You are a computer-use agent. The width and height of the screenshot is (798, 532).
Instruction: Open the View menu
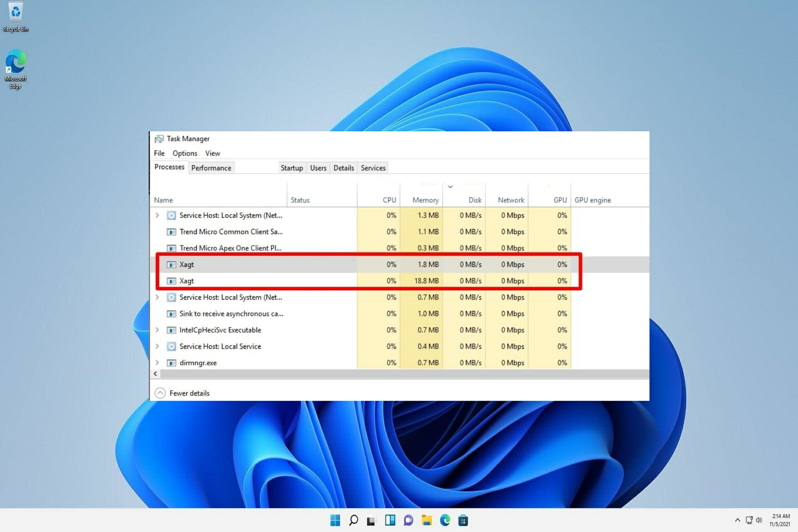[x=212, y=153]
